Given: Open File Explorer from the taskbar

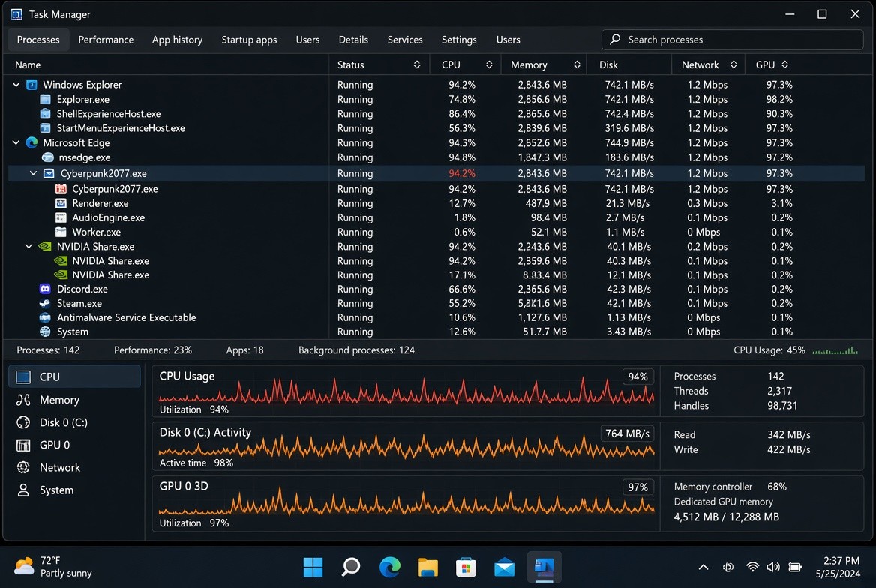Looking at the screenshot, I should pos(427,567).
